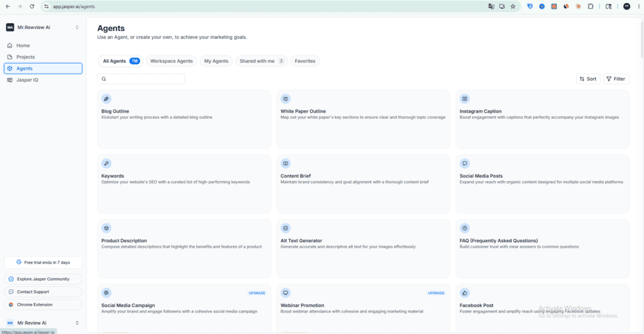
Task: Open Agents in the sidebar
Action: (43, 69)
